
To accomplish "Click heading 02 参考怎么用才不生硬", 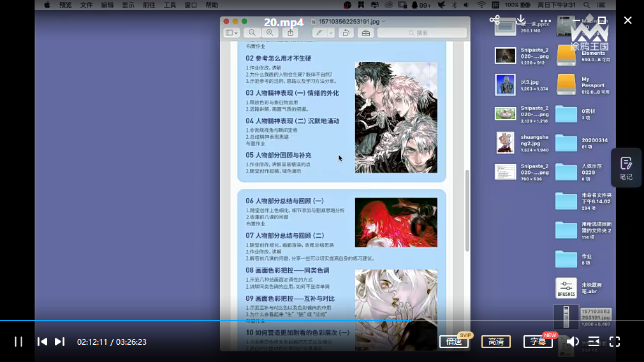I will [x=279, y=58].
